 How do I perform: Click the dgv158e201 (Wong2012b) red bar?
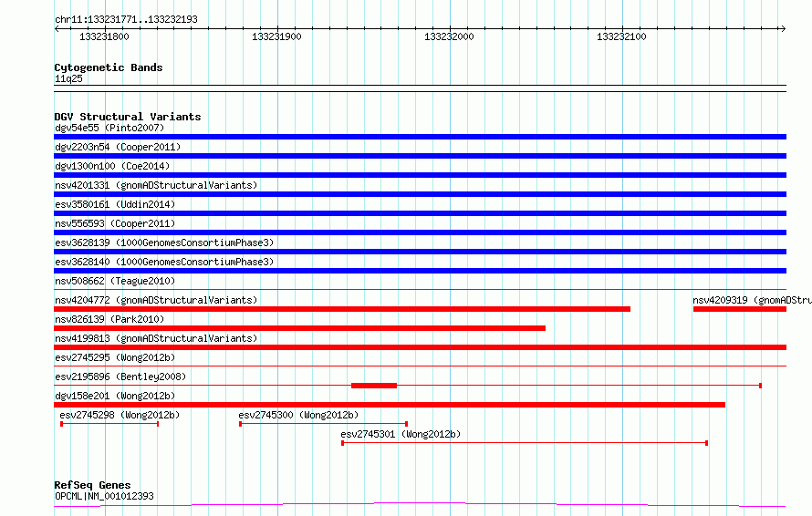click(x=390, y=405)
